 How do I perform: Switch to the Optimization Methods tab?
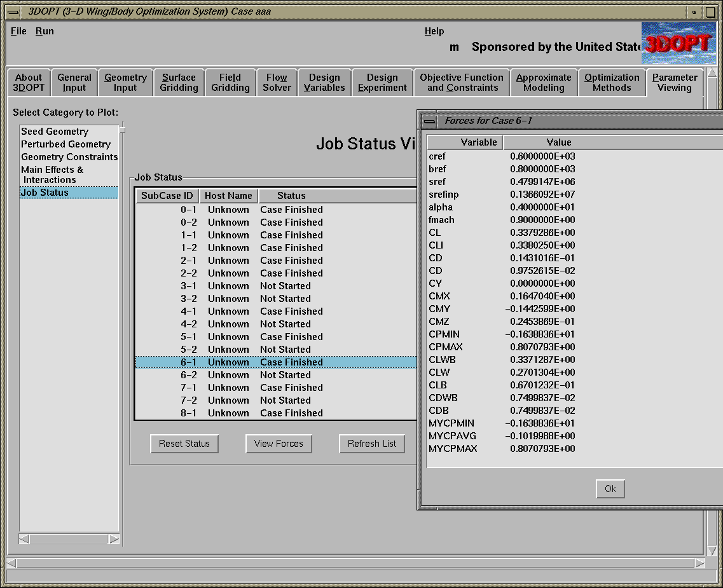pyautogui.click(x=612, y=83)
